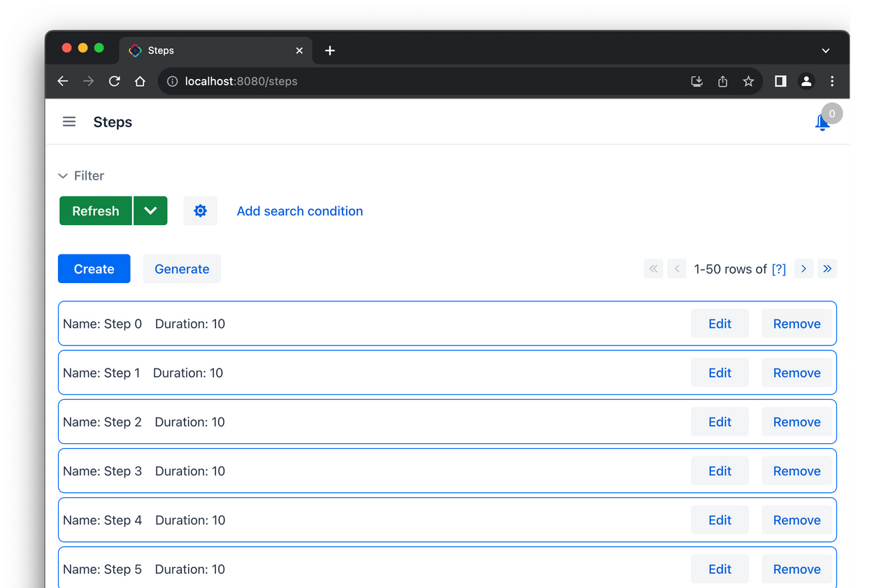This screenshot has width=895, height=588.
Task: Open the Refresh split-button dropdown
Action: (x=150, y=210)
